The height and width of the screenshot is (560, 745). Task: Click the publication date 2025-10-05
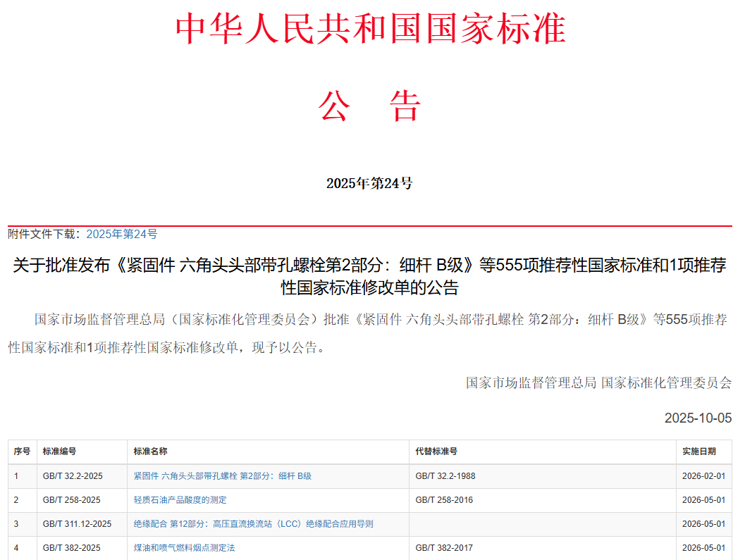coord(698,418)
